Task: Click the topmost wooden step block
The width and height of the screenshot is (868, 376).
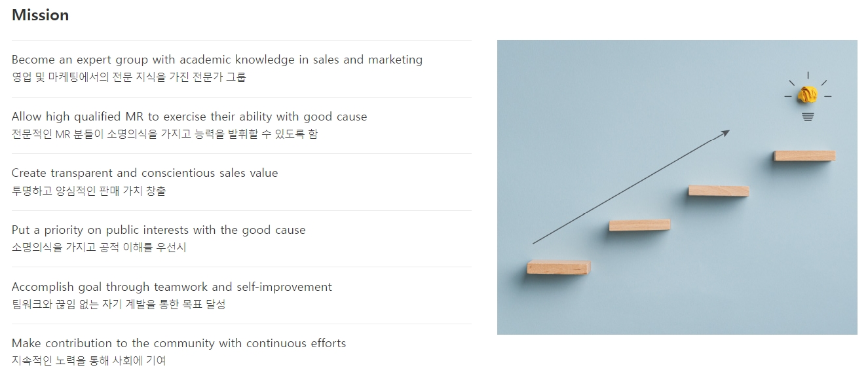Action: tap(804, 156)
